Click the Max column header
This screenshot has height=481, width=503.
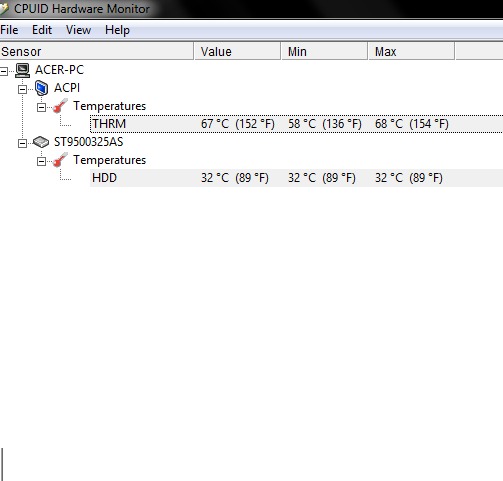[411, 52]
